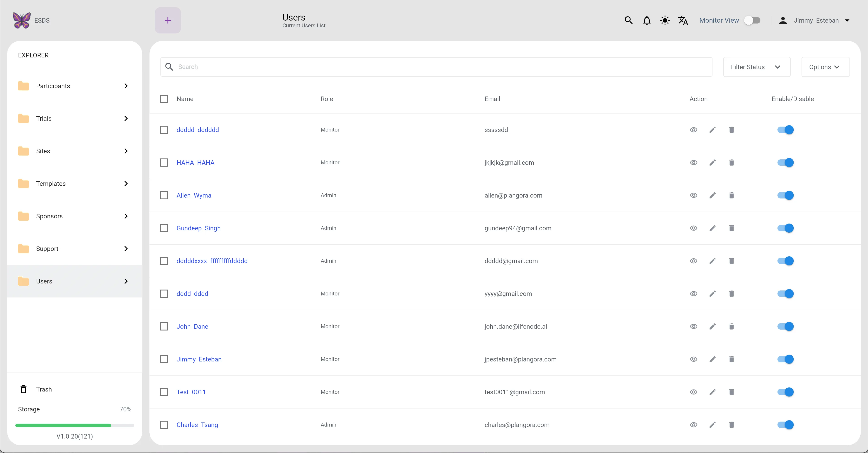The height and width of the screenshot is (453, 868).
Task: Tick the select-all checkbox in the header
Action: point(164,99)
